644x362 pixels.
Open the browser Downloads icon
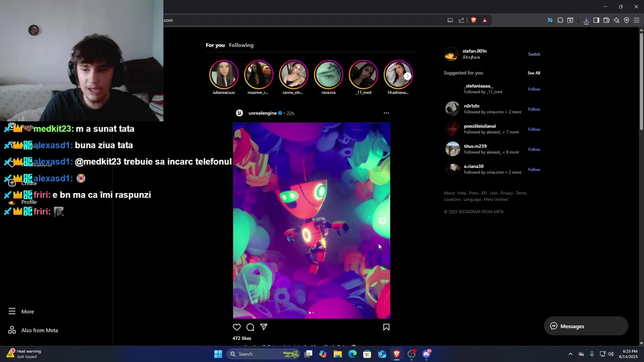(x=586, y=20)
